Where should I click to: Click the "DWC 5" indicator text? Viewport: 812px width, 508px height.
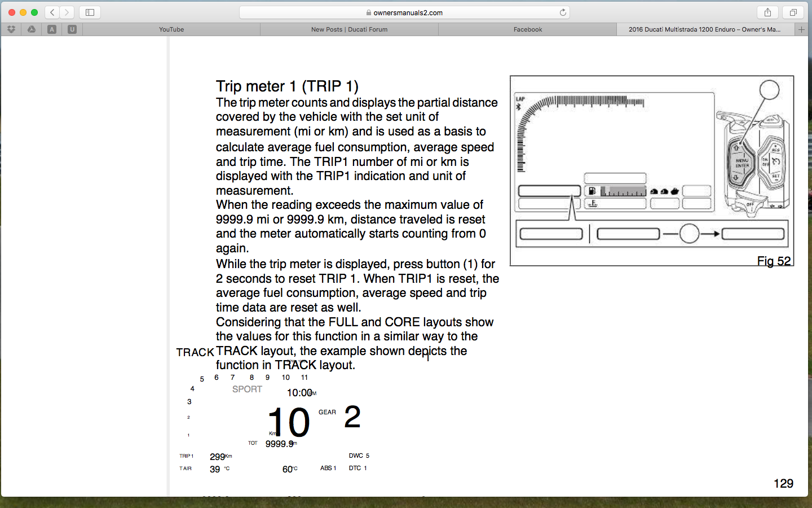(359, 456)
